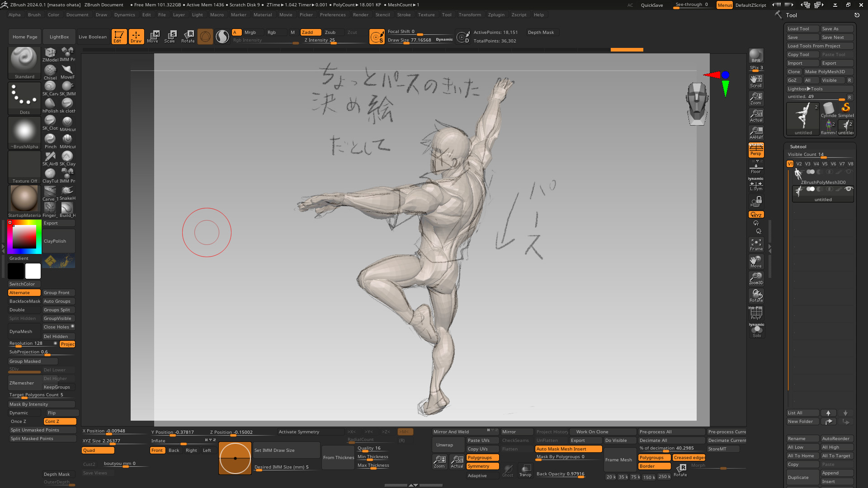Image resolution: width=868 pixels, height=488 pixels.
Task: Open the left tray divider arrow
Action: pyautogui.click(x=4, y=247)
